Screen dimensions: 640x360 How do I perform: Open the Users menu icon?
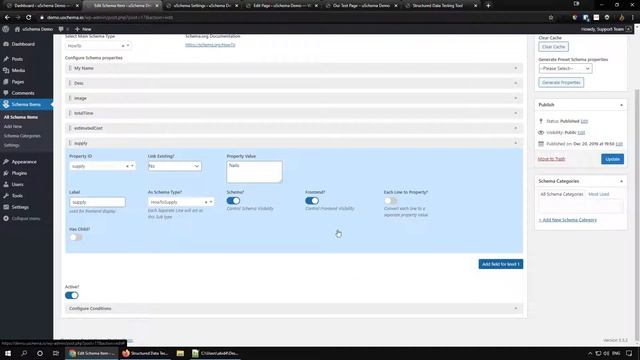[6, 184]
